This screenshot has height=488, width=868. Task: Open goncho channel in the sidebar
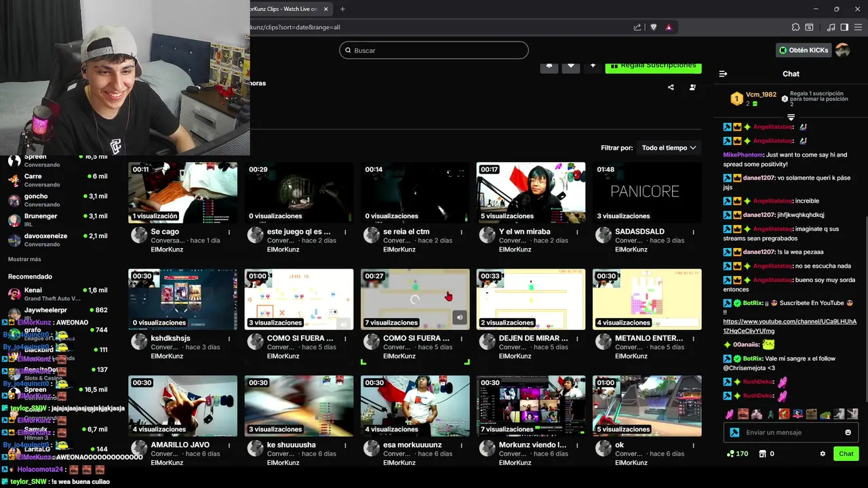[58, 200]
